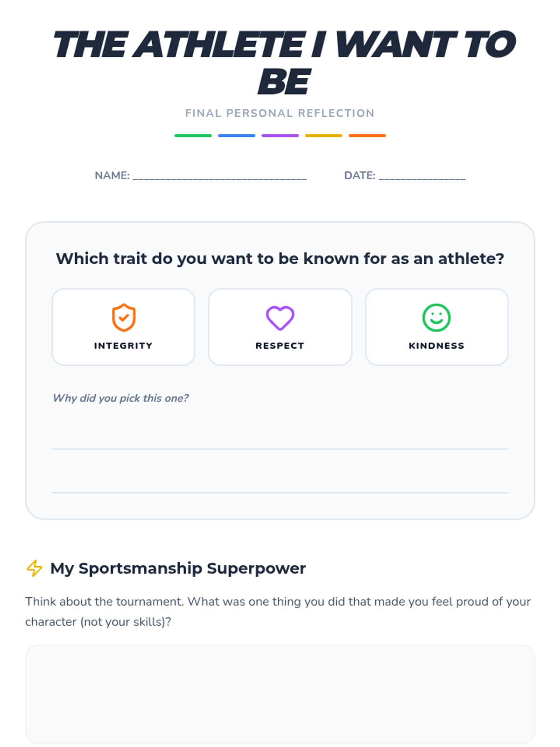Click the green color bar under subtitle
The height and width of the screenshot is (747, 560).
193,135
